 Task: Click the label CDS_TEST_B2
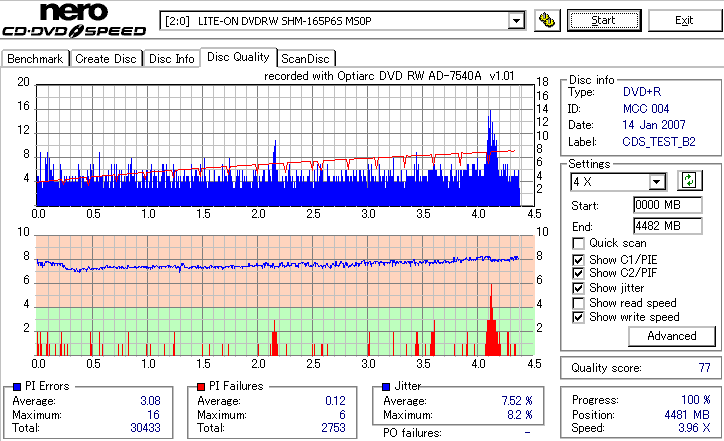[x=659, y=142]
